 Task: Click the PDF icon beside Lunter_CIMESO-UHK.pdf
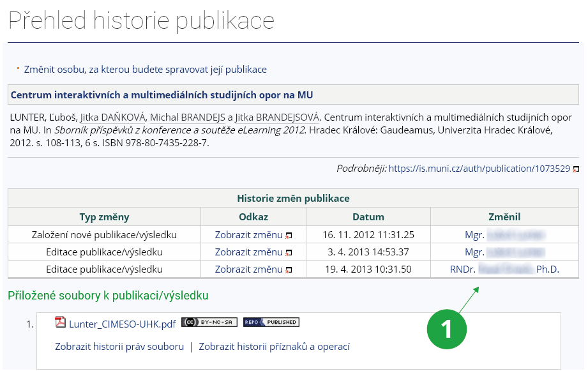pos(61,322)
